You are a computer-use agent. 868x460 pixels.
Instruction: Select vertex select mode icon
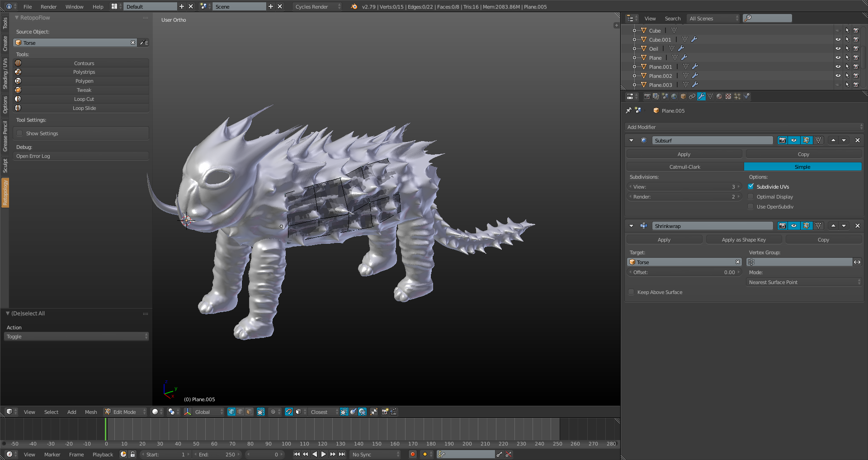click(x=231, y=412)
